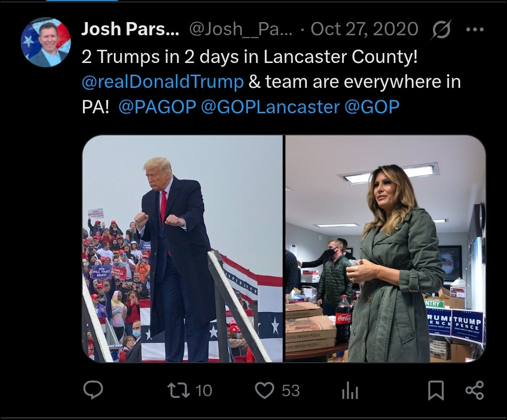Click the repost count 10

click(204, 390)
